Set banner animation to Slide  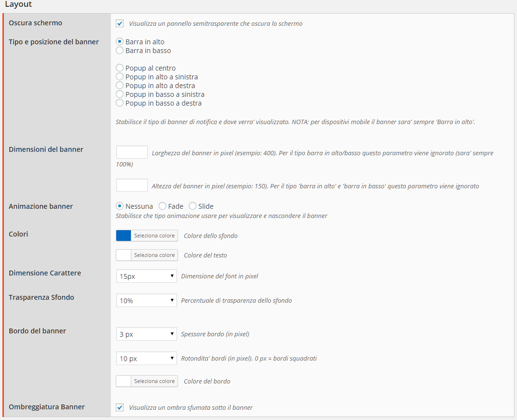[193, 206]
